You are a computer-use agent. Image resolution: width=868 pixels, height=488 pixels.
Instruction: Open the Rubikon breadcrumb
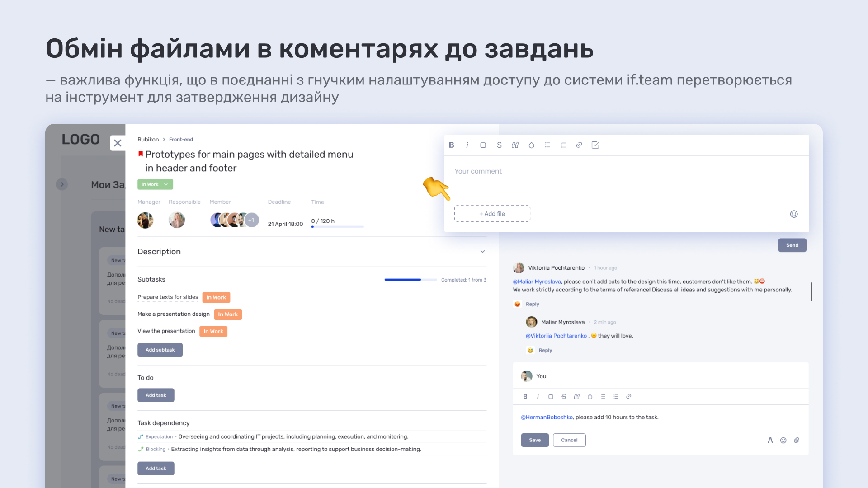[x=148, y=139]
